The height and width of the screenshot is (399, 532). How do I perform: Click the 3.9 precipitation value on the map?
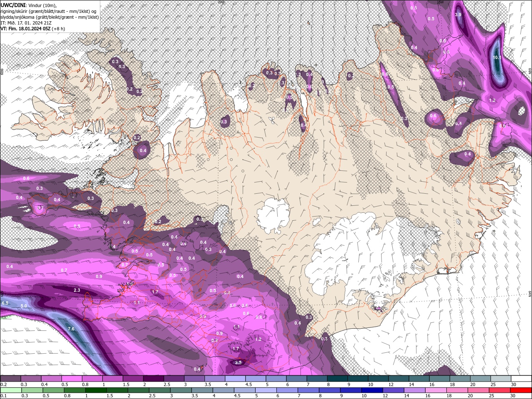458,15
